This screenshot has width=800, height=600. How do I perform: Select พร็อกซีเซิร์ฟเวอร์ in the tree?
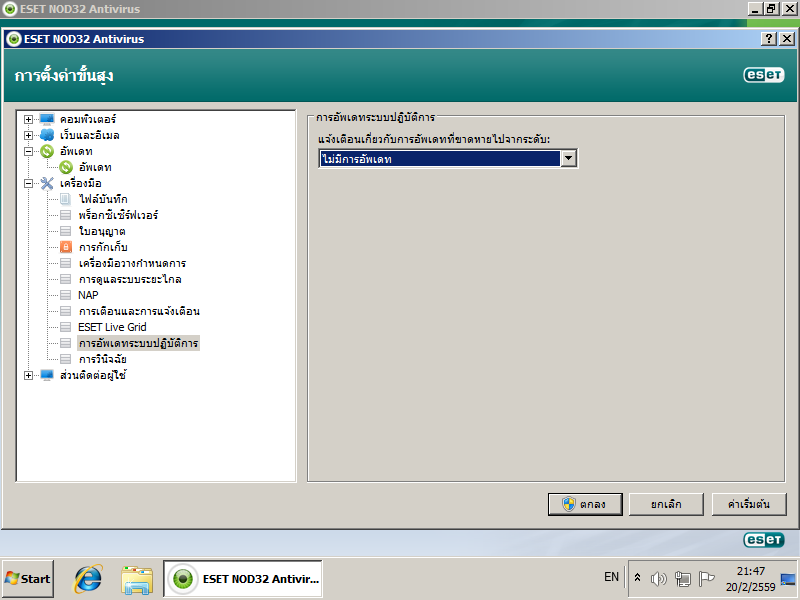click(x=118, y=215)
